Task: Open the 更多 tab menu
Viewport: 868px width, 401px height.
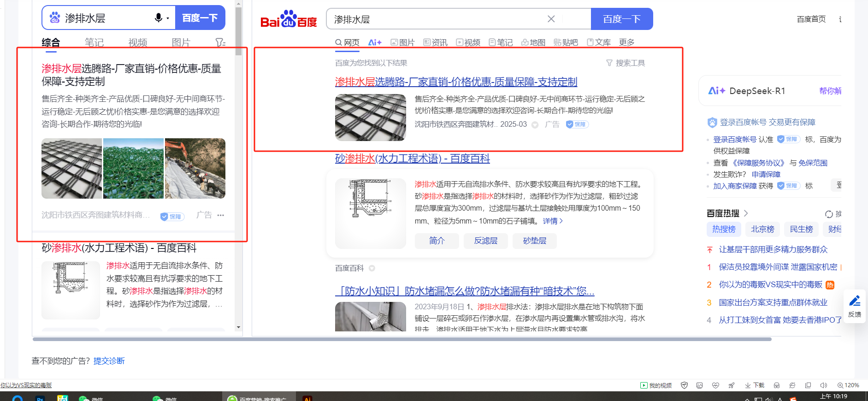Action: tap(626, 42)
